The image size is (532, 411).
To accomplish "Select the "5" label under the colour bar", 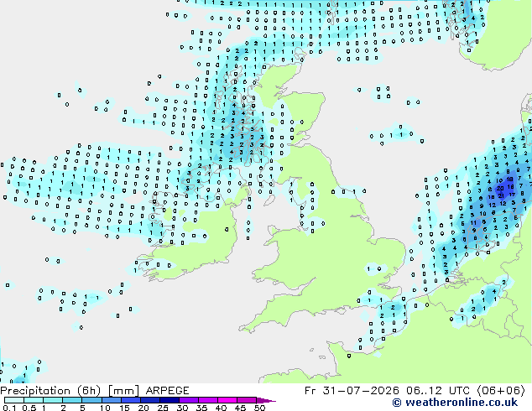I will [x=82, y=408].
